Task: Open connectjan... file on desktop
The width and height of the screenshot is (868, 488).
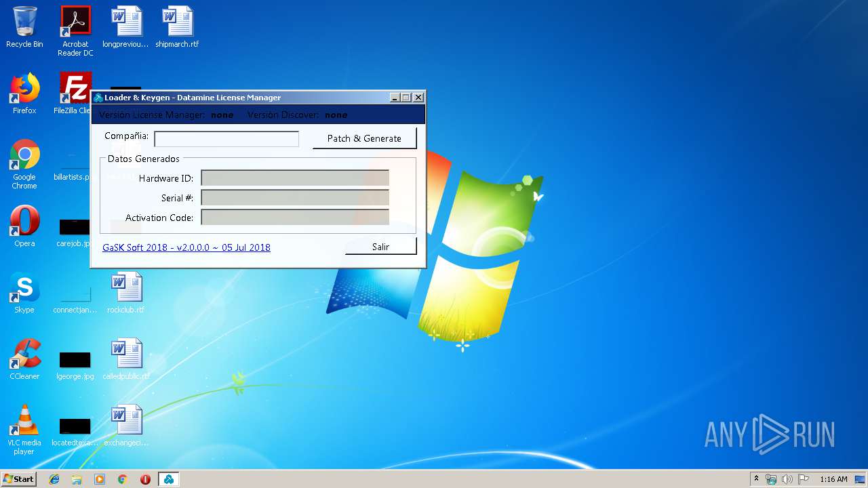Action: (x=75, y=298)
